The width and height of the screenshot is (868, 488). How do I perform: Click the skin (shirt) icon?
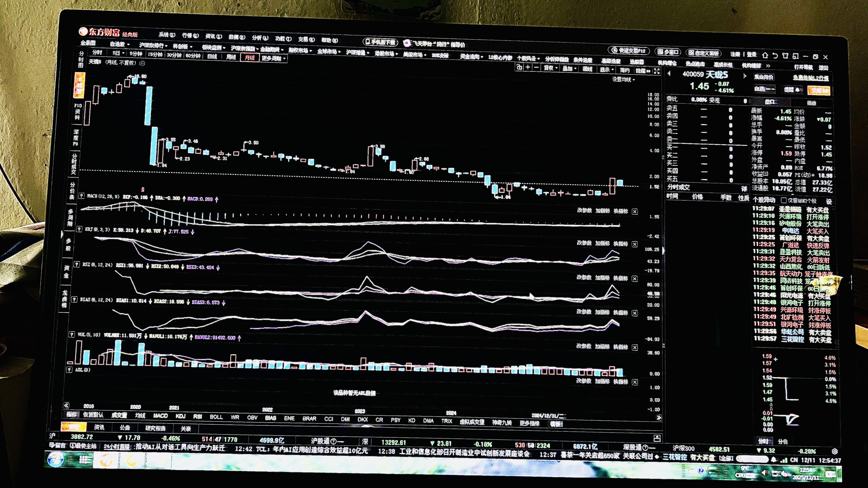[x=786, y=56]
